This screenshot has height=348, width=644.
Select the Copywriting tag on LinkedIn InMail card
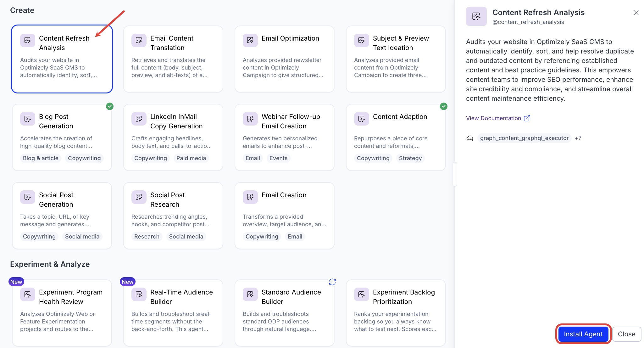(151, 158)
